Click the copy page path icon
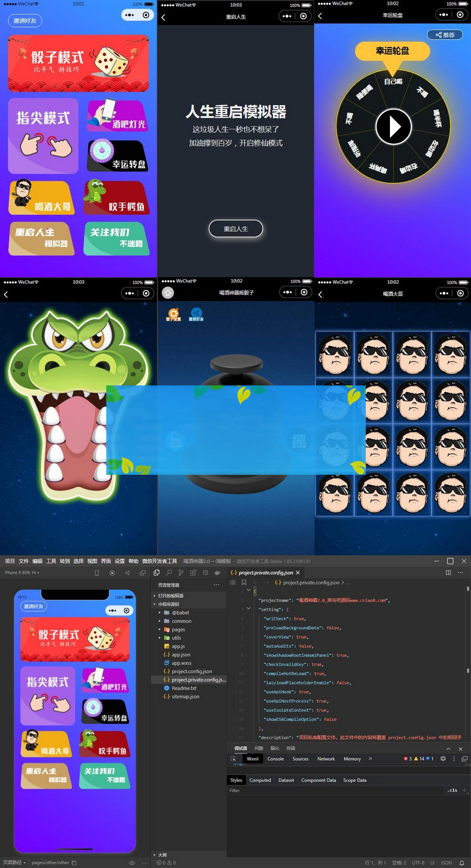This screenshot has width=471, height=868. tap(74, 863)
